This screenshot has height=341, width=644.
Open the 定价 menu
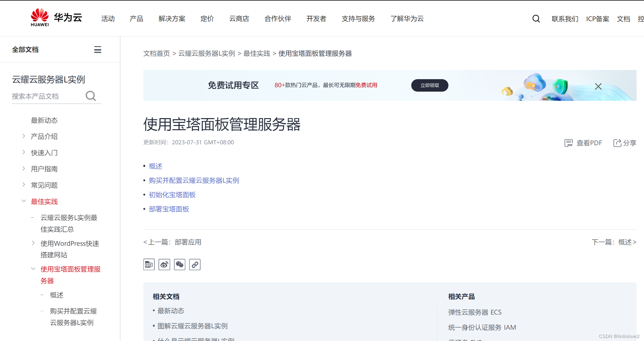[x=207, y=19]
